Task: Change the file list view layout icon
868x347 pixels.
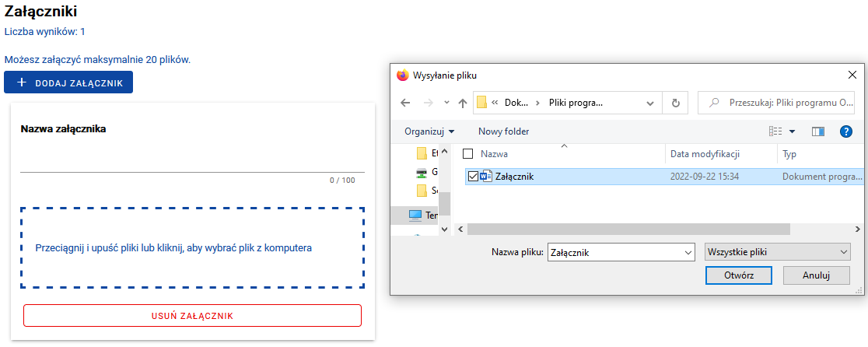Action: [x=775, y=131]
